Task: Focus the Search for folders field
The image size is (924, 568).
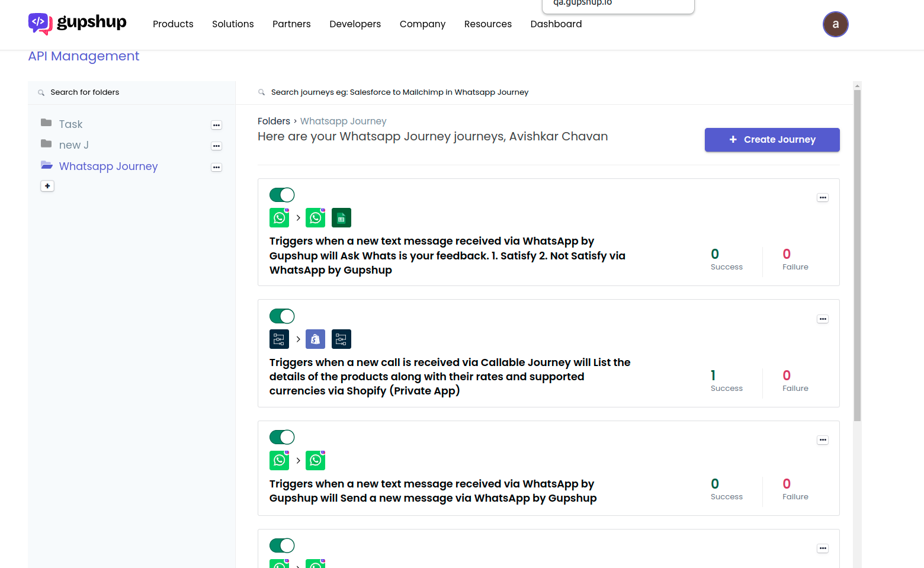Action: pos(131,92)
